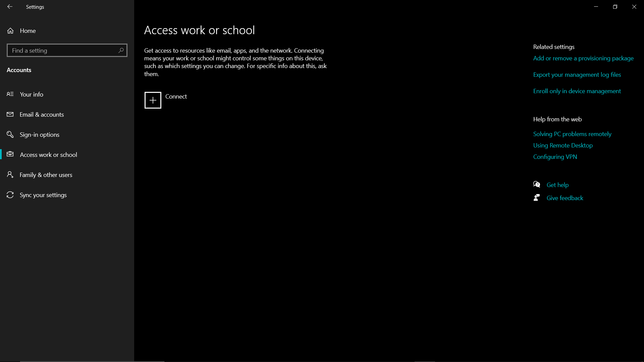Click the Home navigation icon

point(11,31)
